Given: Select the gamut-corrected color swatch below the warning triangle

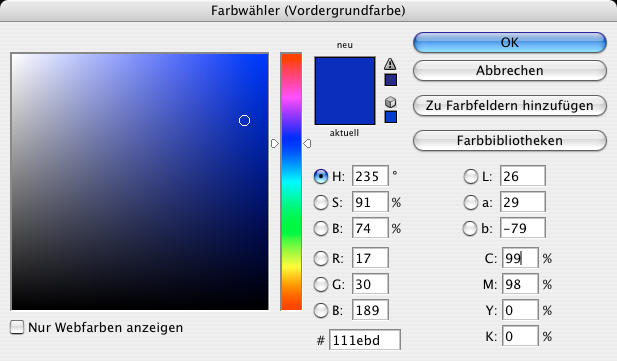Looking at the screenshot, I should (391, 80).
